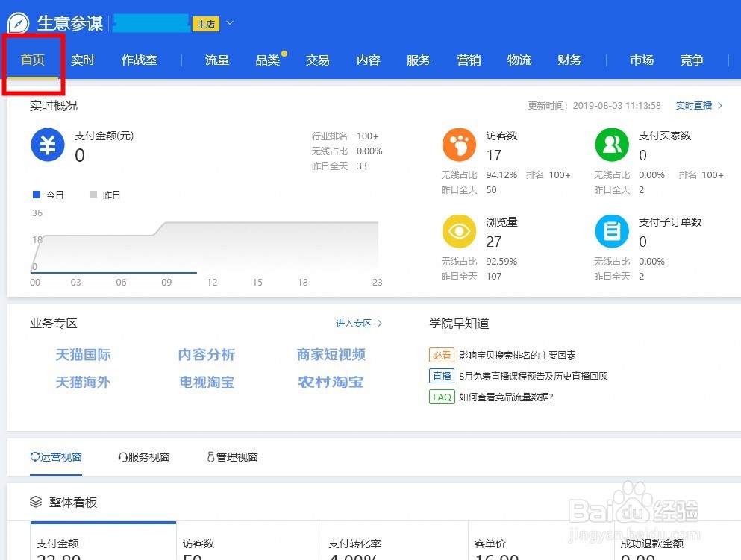Open the 营销 tab
Screen dimensions: 741x560
[469, 60]
